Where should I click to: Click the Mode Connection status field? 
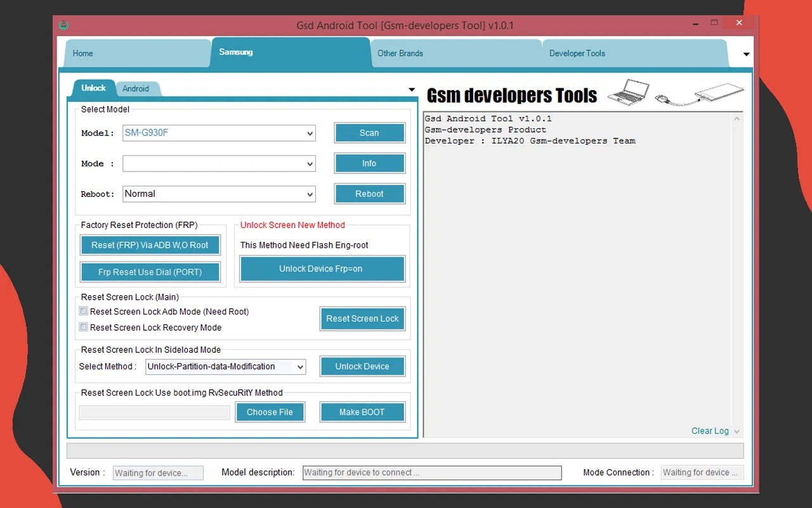(x=702, y=472)
